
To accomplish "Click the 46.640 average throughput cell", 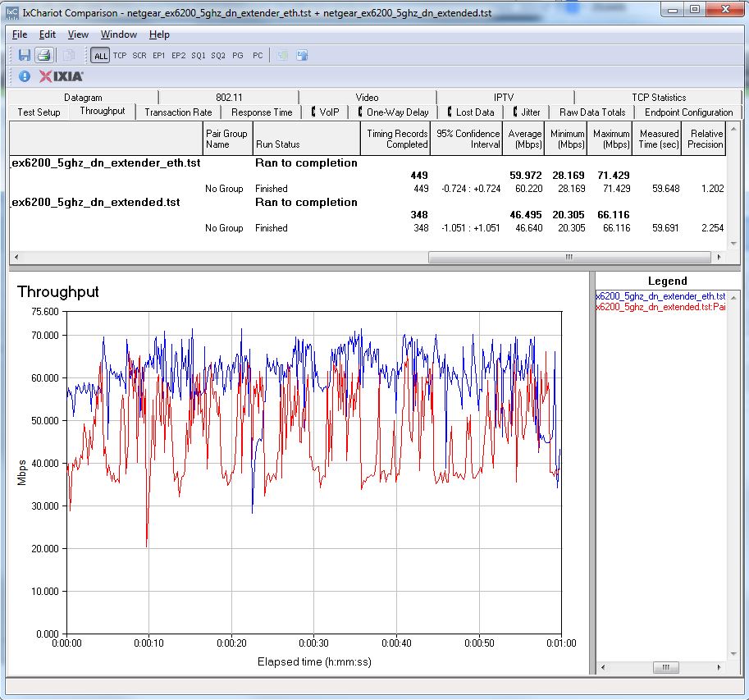I will point(528,228).
